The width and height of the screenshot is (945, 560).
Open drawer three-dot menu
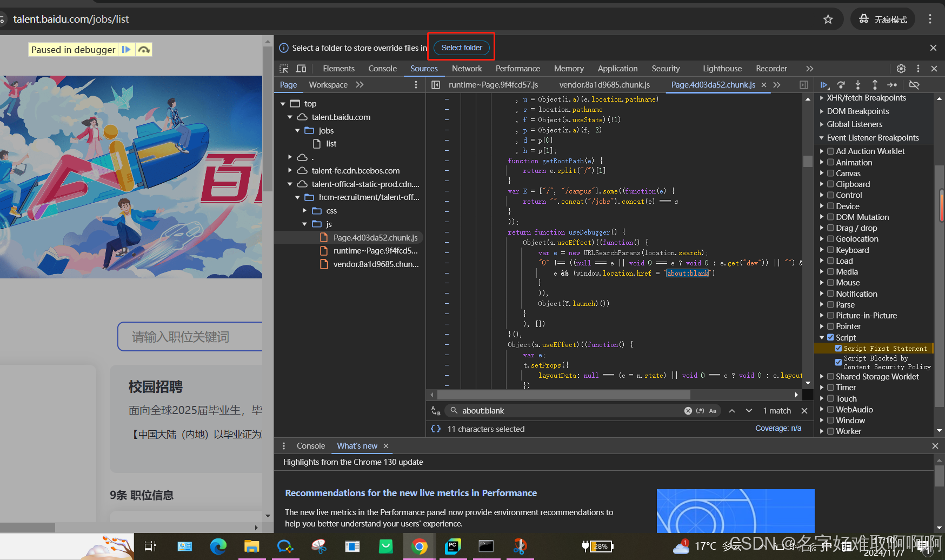coord(284,446)
